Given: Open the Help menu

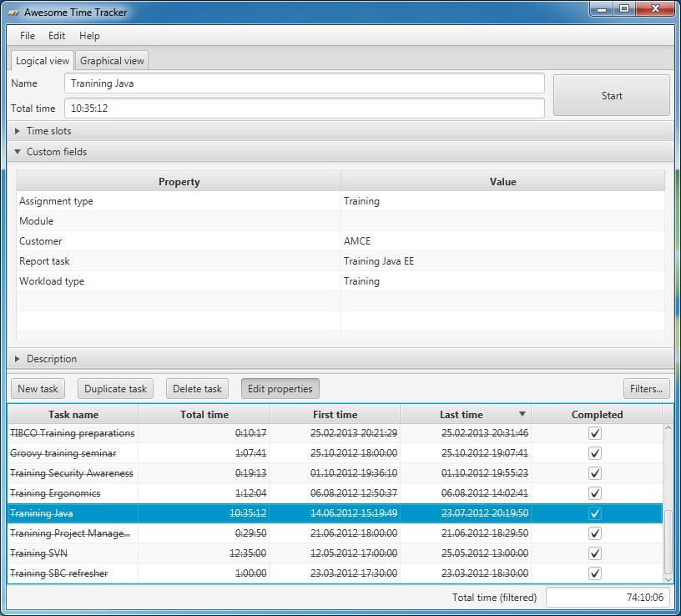Looking at the screenshot, I should pyautogui.click(x=89, y=36).
